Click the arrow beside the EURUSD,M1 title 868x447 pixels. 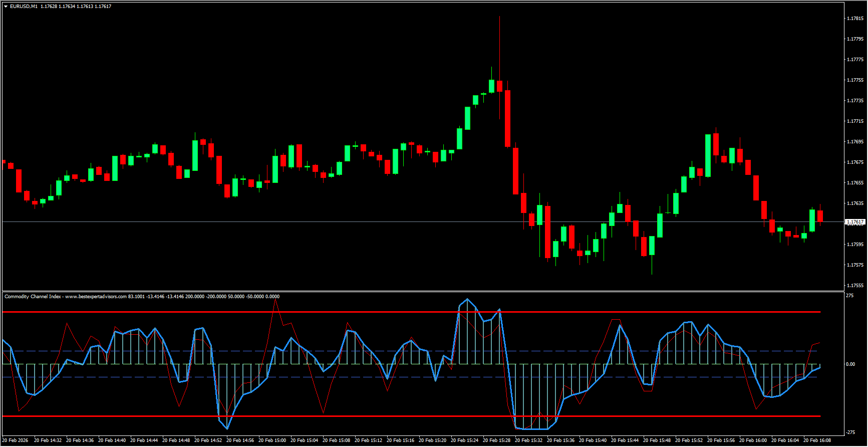click(x=6, y=7)
